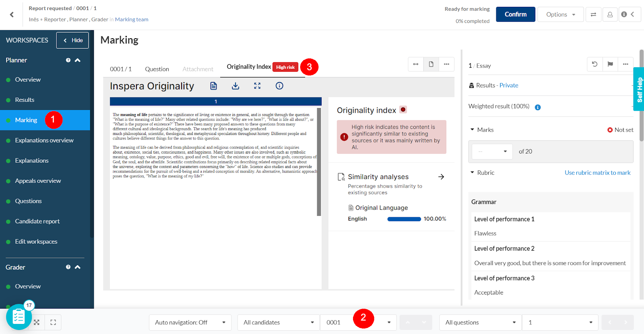This screenshot has width=644, height=334.
Task: Click the Weighted result info icon
Action: 538,107
